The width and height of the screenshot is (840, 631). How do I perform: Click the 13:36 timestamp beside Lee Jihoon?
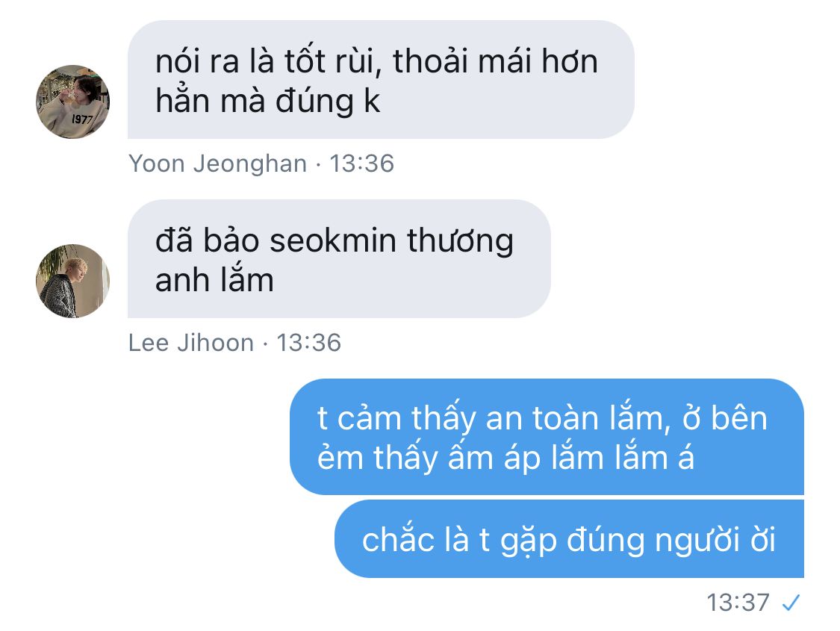pyautogui.click(x=308, y=343)
